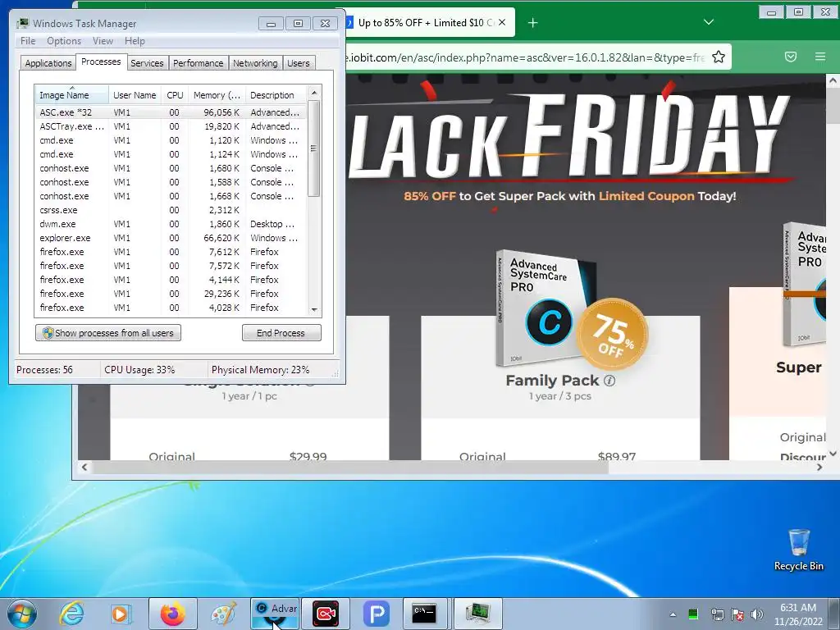Switch to Firefox in the taskbar

pyautogui.click(x=172, y=614)
